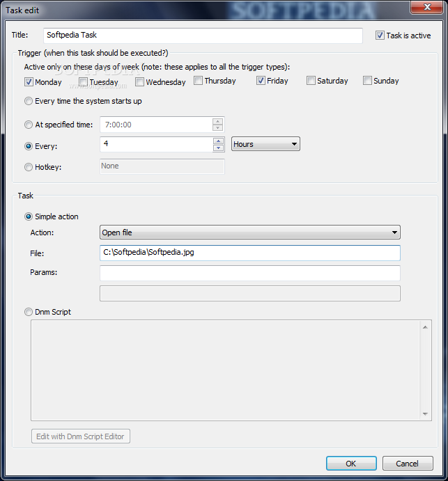Expand the Action dropdown showing Open file
448x481 pixels.
pos(250,232)
